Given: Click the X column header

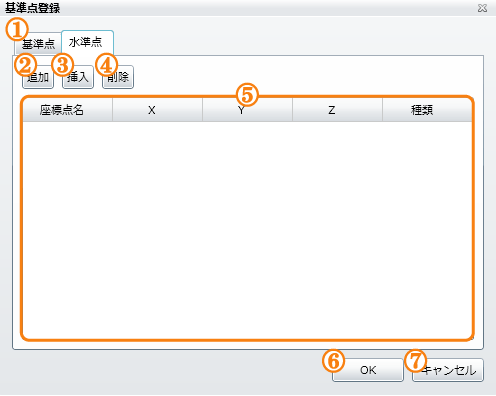Looking at the screenshot, I should coord(157,110).
